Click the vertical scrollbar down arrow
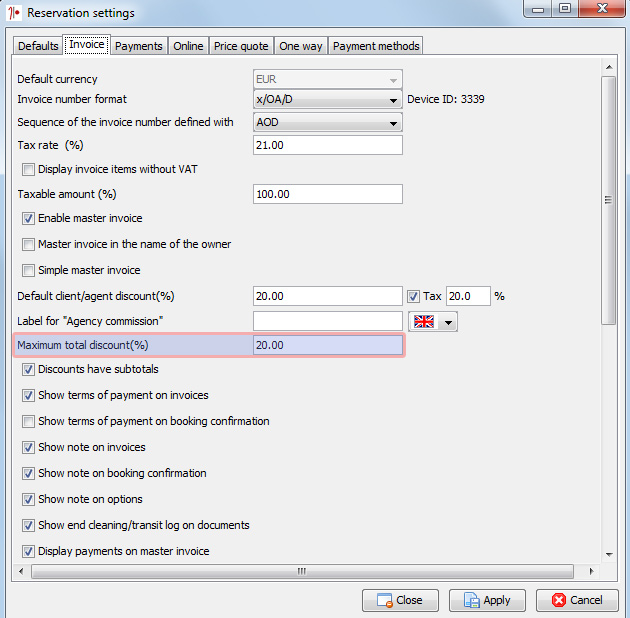 609,555
